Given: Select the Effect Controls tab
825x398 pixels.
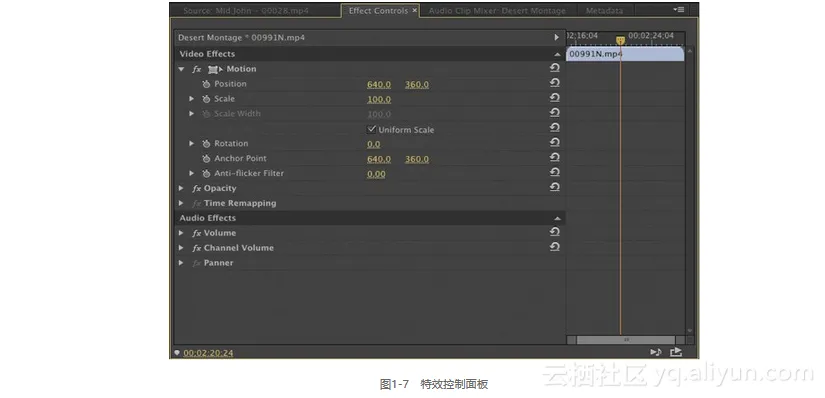Looking at the screenshot, I should (378, 11).
